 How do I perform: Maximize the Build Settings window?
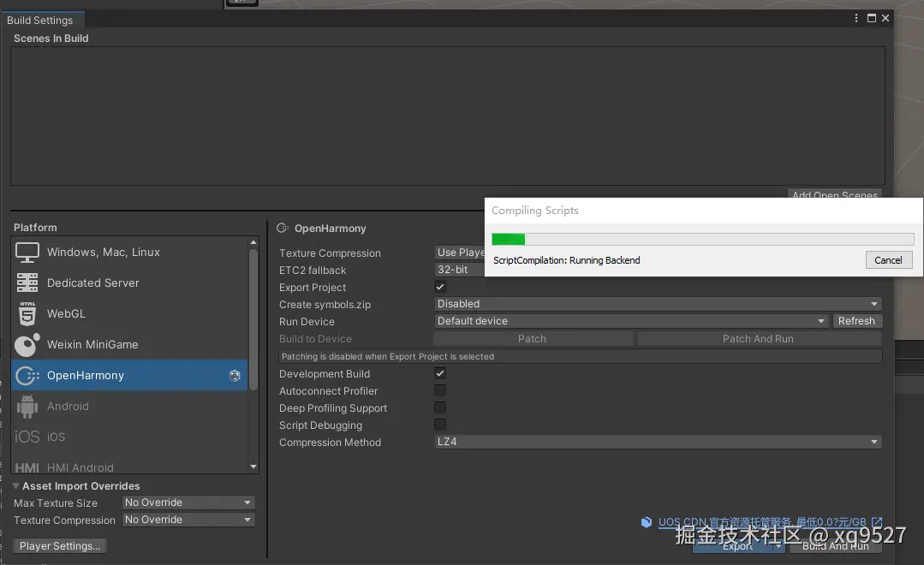(x=872, y=18)
